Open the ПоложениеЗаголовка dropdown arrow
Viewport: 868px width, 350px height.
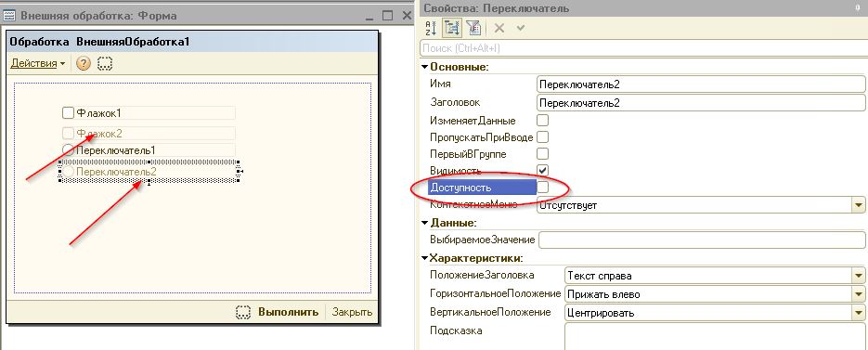point(859,275)
